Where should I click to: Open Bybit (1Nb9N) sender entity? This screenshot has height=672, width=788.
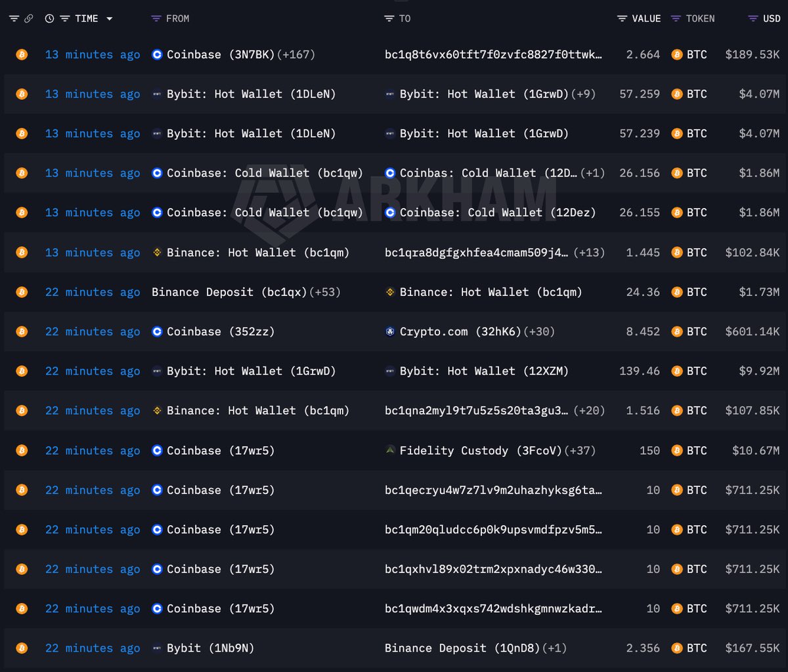[210, 648]
